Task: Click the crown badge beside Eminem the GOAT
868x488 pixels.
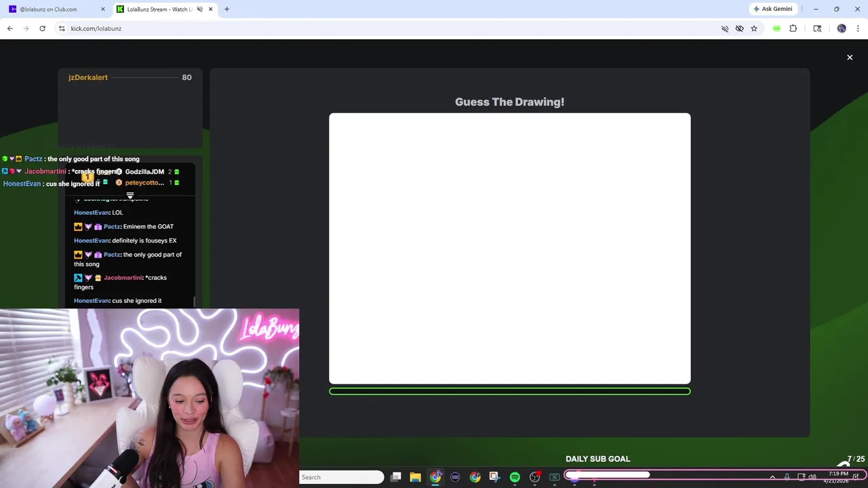Action: (78, 227)
